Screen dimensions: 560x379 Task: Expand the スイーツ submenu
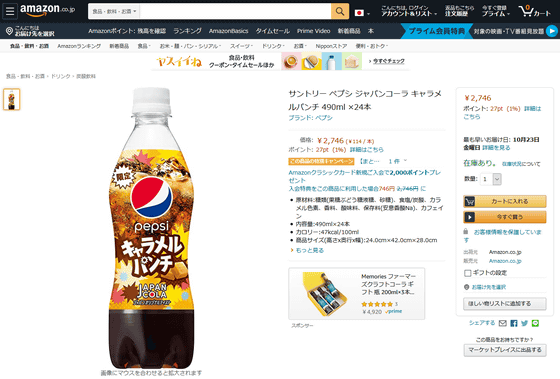click(x=241, y=46)
